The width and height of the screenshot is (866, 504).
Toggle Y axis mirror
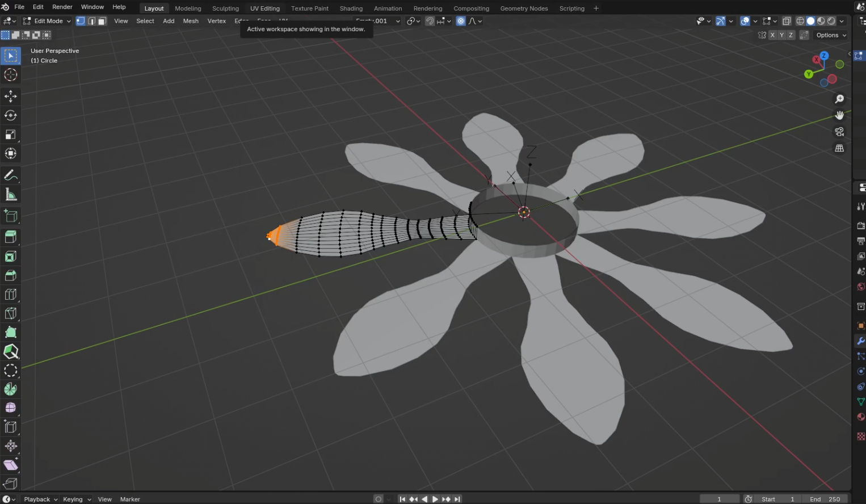click(x=781, y=35)
